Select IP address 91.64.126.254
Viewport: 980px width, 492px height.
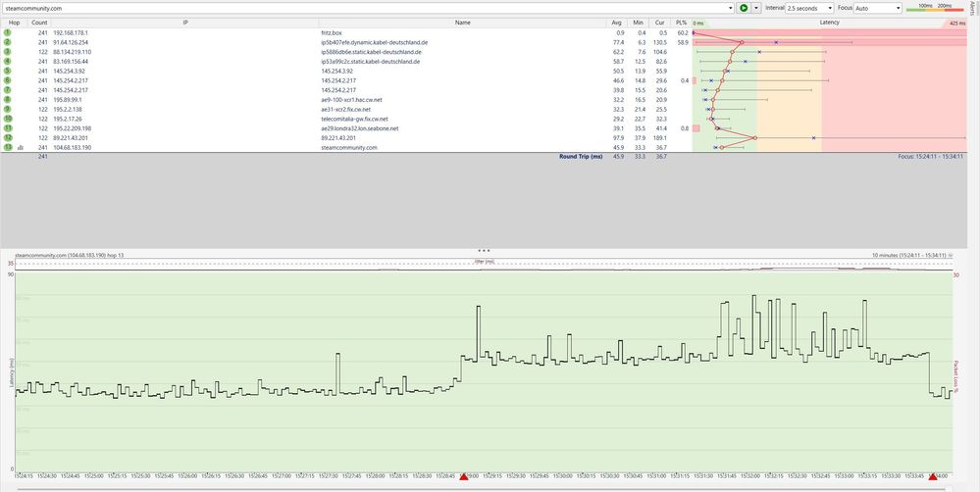click(x=71, y=42)
